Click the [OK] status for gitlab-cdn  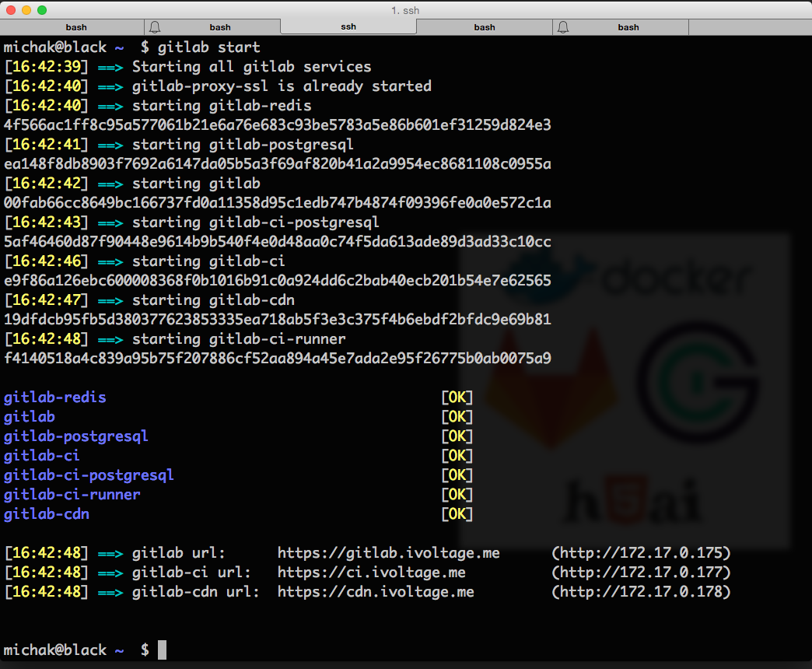(457, 513)
